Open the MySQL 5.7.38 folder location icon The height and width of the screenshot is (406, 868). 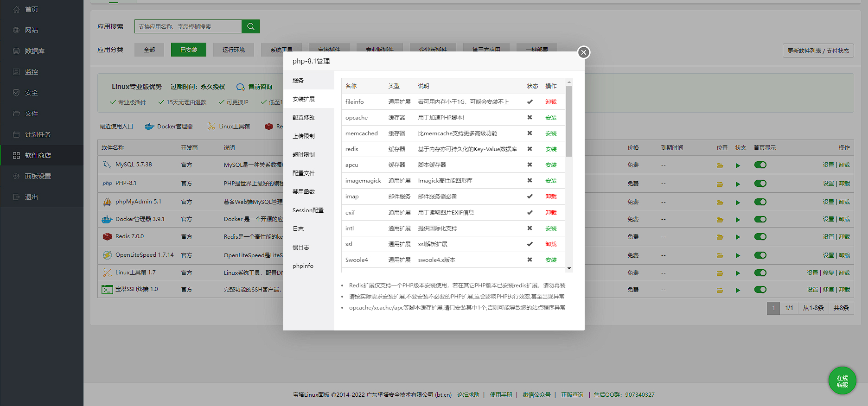coord(720,165)
